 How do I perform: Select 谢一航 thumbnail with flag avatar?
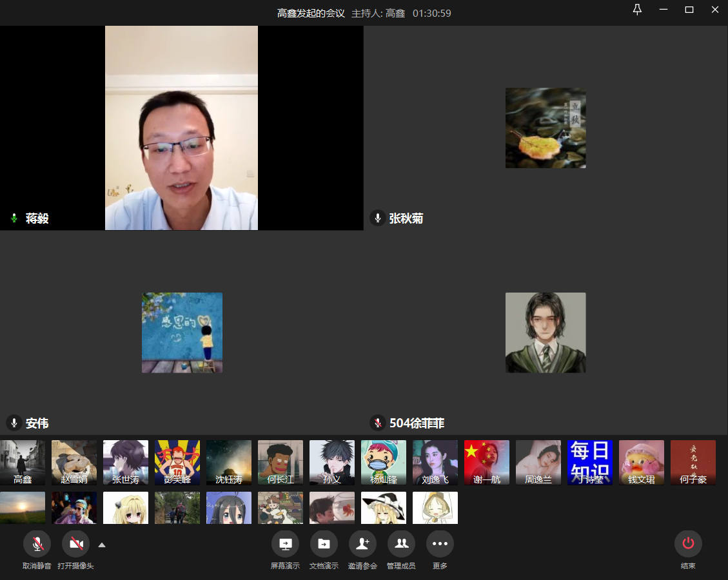487,462
